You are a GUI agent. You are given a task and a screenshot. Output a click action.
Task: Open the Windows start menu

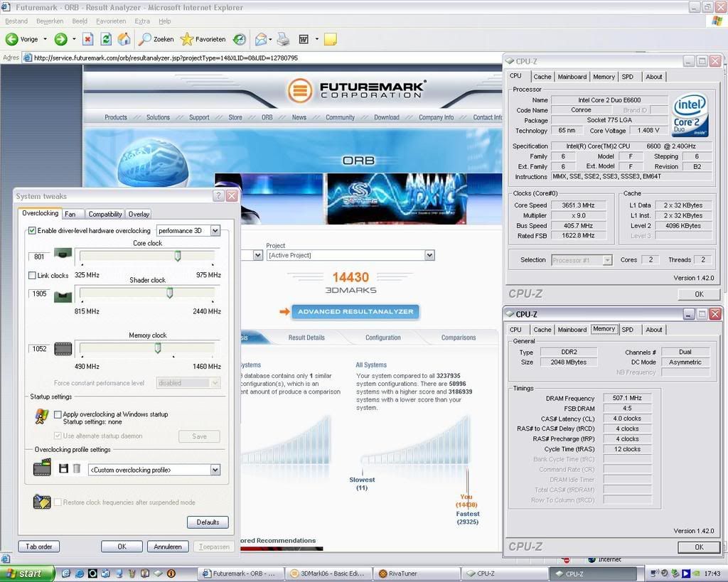pyautogui.click(x=26, y=573)
